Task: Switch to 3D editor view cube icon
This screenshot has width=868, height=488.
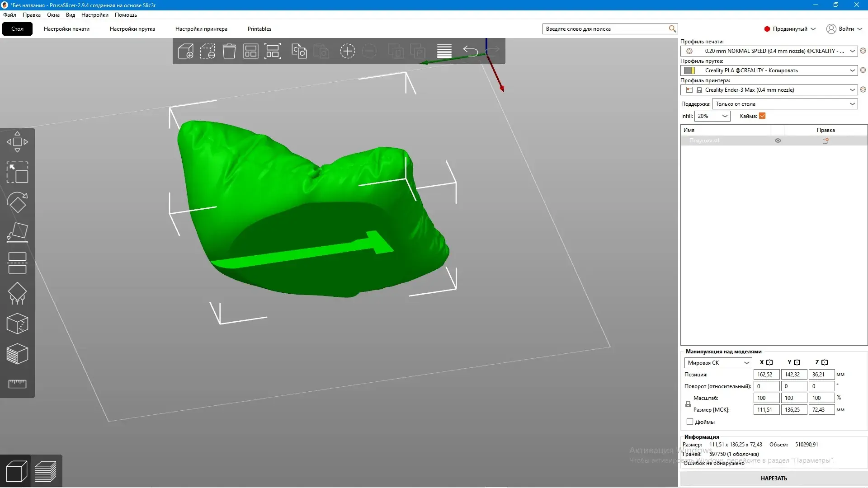Action: coord(16,471)
